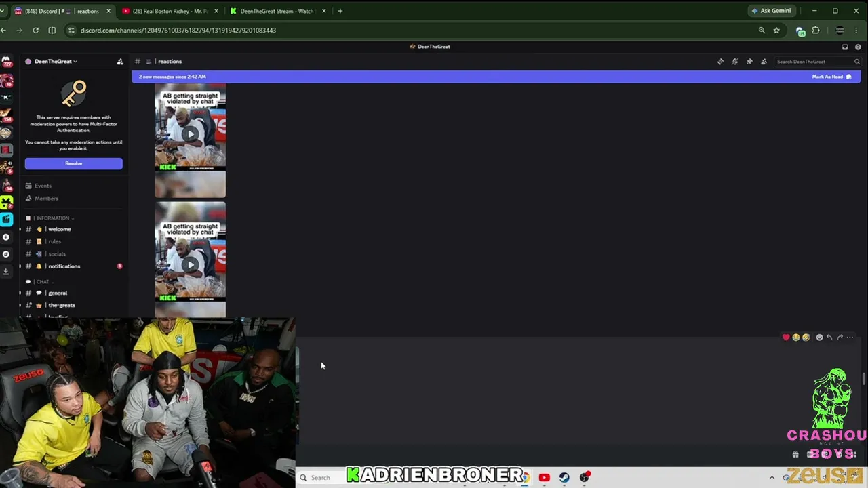Open the green X server icon
868x488 pixels.
[6, 202]
